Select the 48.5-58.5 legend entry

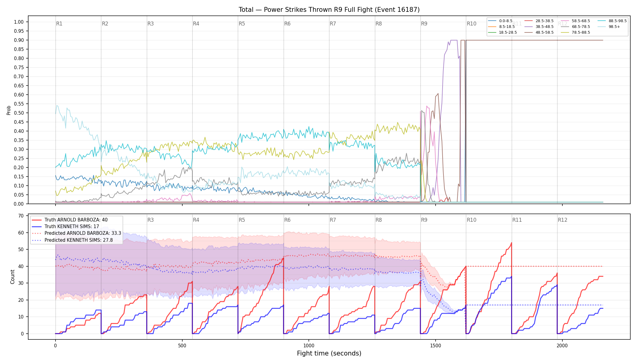tap(539, 32)
